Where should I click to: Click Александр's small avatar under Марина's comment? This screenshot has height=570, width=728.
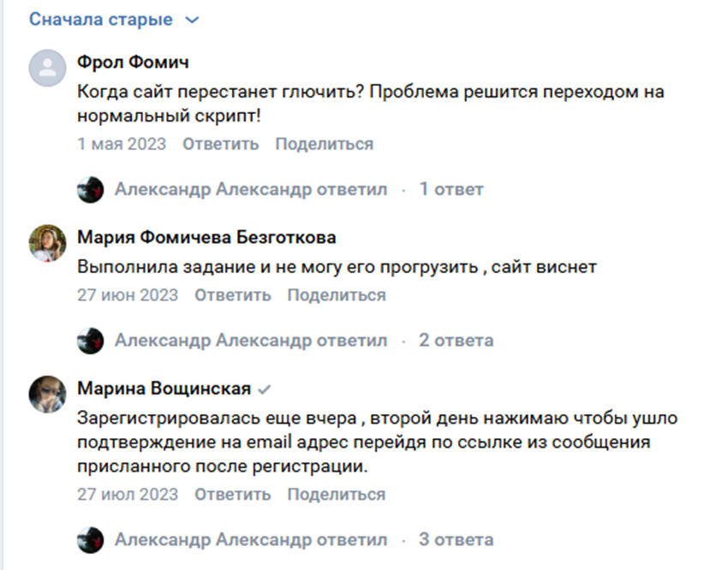[x=90, y=540]
